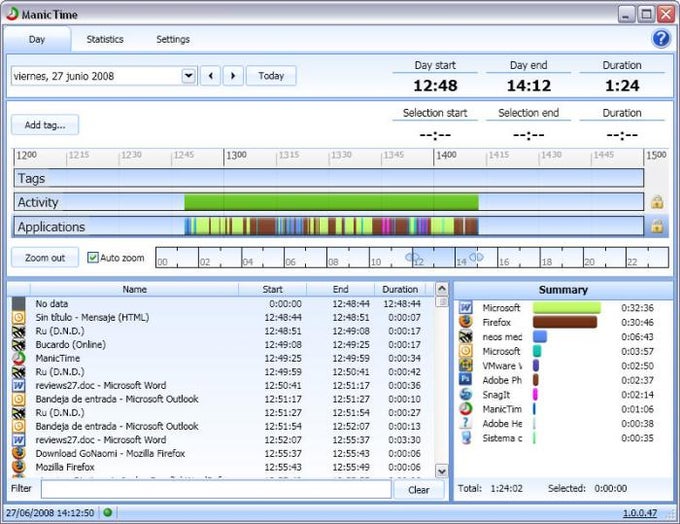The image size is (680, 524).
Task: Click the Bucardo (Online) row icon
Action: click(x=18, y=344)
